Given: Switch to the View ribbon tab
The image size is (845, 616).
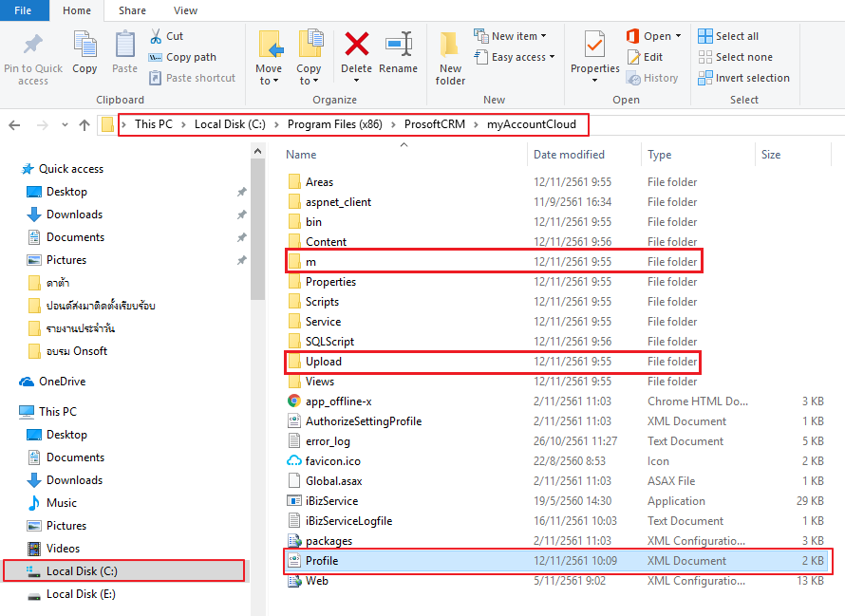Looking at the screenshot, I should click(x=185, y=10).
